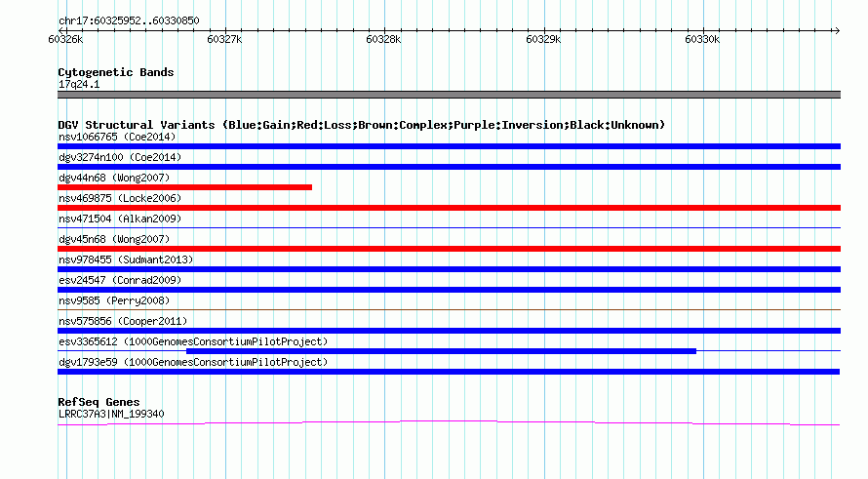Image resolution: width=868 pixels, height=479 pixels.
Task: Click the 60328k ruler label
Action: tap(383, 39)
